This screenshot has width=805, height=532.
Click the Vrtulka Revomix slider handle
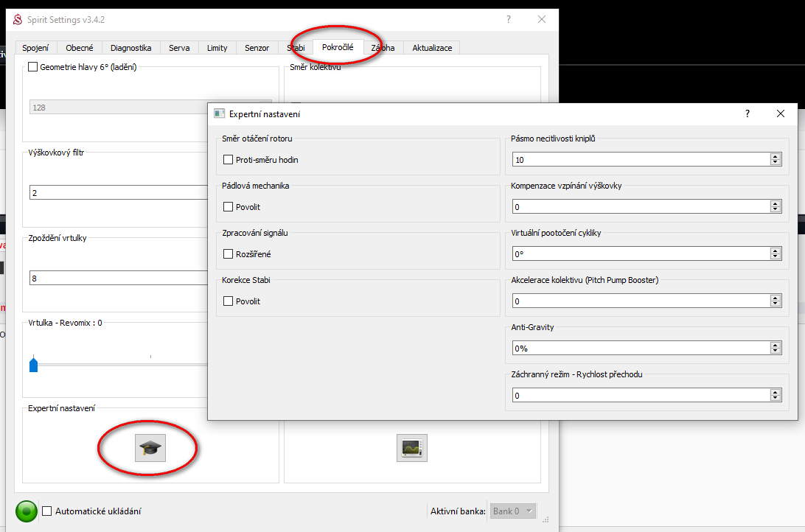(x=33, y=364)
